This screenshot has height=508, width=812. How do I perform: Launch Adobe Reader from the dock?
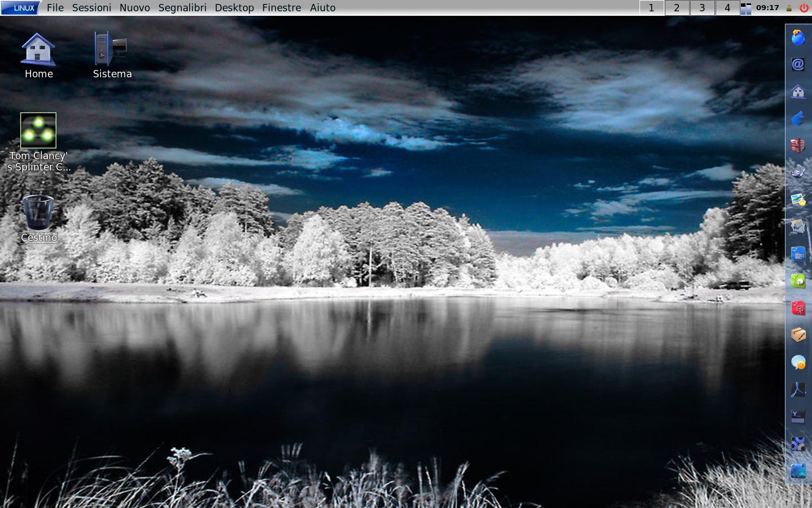point(798,389)
